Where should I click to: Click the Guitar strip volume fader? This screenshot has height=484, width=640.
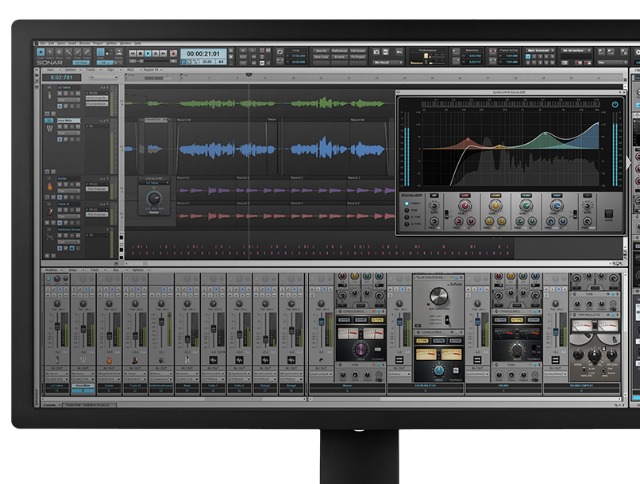109,335
